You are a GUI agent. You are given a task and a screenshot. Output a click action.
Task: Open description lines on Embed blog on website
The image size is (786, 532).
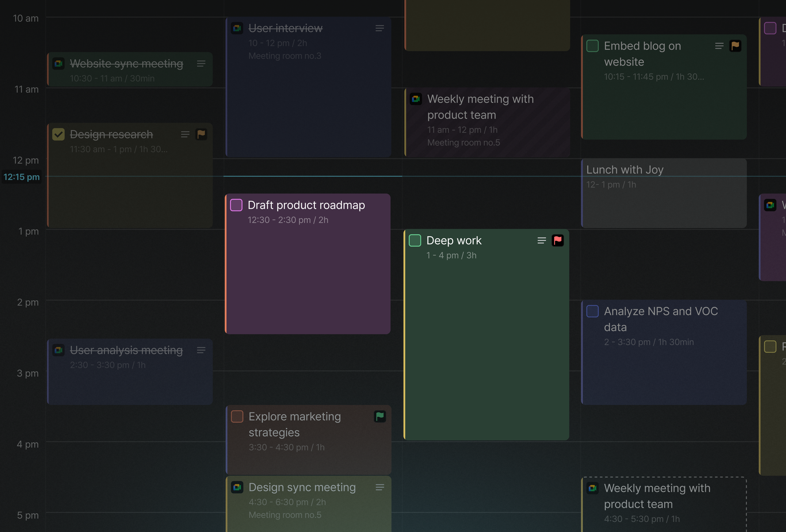[719, 46]
